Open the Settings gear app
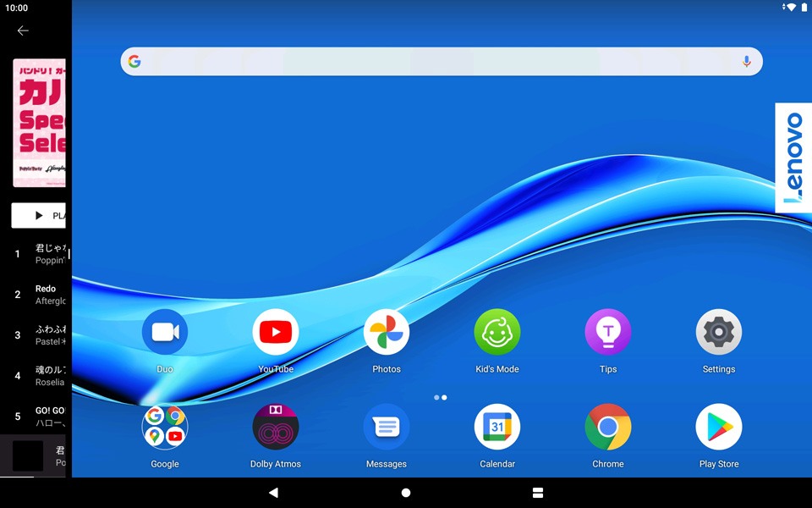The width and height of the screenshot is (812, 508). pyautogui.click(x=719, y=333)
